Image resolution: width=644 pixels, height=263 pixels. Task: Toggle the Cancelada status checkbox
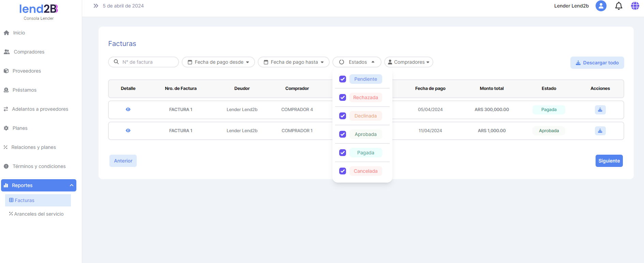coord(343,171)
